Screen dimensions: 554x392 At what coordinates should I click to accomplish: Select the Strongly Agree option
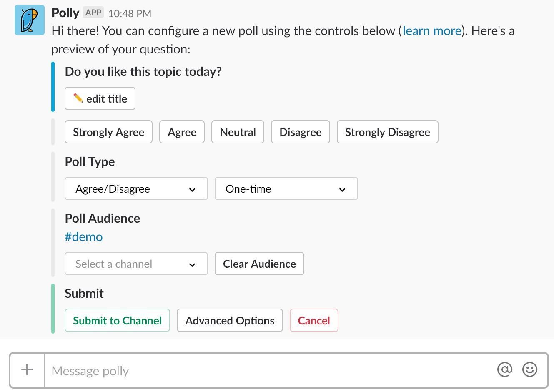point(108,132)
